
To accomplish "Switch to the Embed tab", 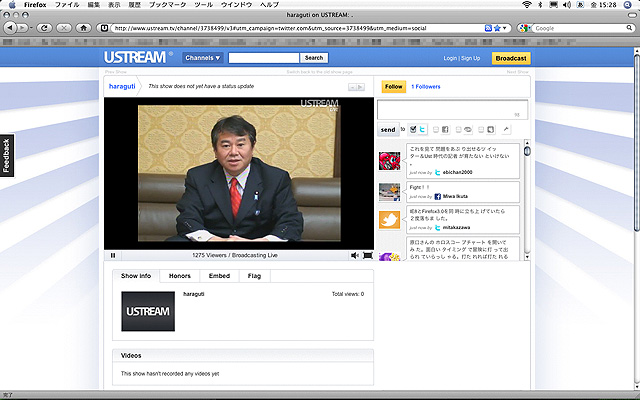I will point(219,276).
